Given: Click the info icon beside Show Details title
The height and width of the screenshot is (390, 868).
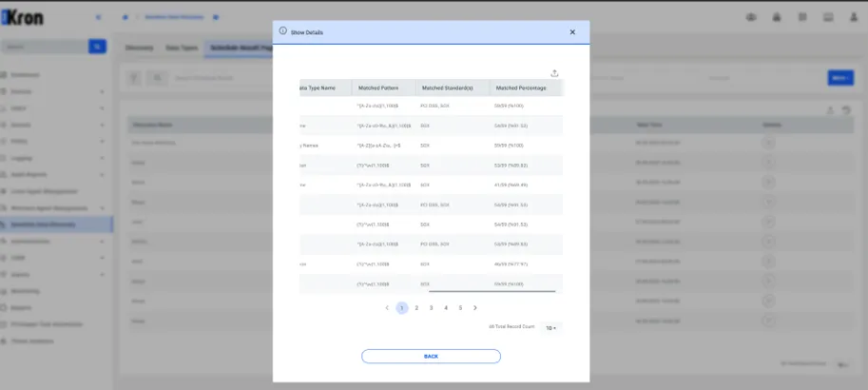Looking at the screenshot, I should click(x=283, y=31).
